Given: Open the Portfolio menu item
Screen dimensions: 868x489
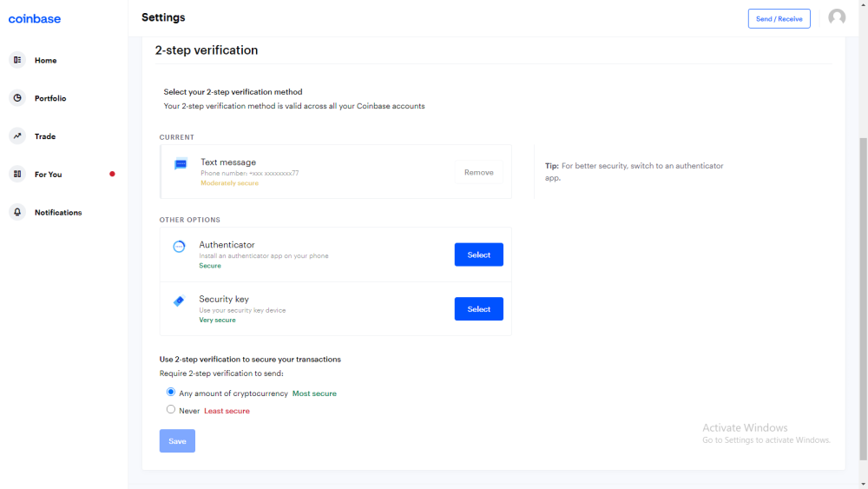Looking at the screenshot, I should pos(50,98).
